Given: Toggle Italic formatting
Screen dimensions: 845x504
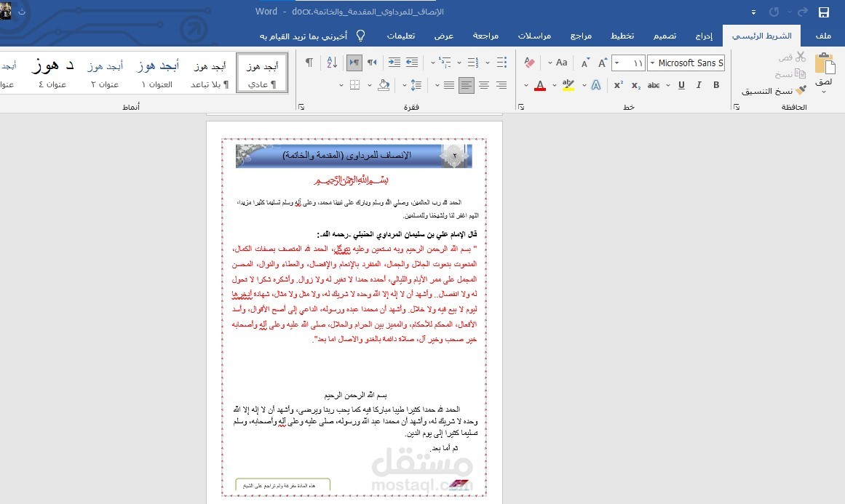Looking at the screenshot, I should pos(699,85).
